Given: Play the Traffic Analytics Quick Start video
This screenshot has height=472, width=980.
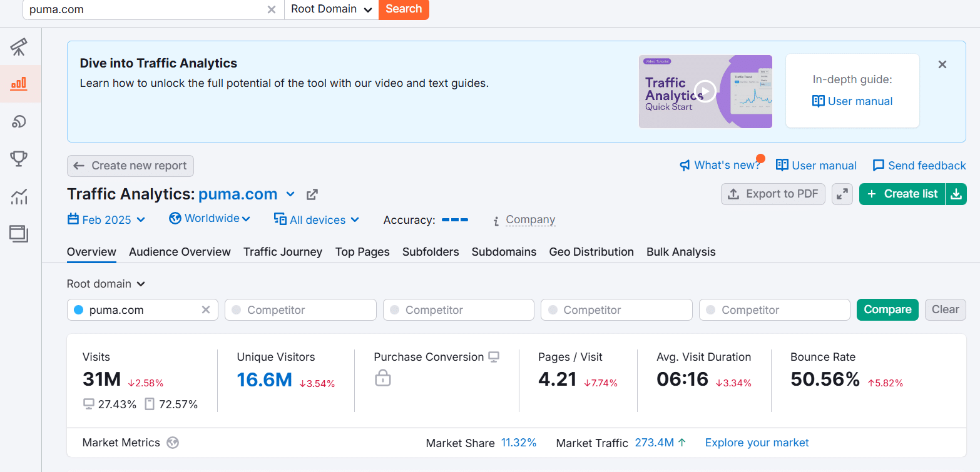Looking at the screenshot, I should point(705,91).
